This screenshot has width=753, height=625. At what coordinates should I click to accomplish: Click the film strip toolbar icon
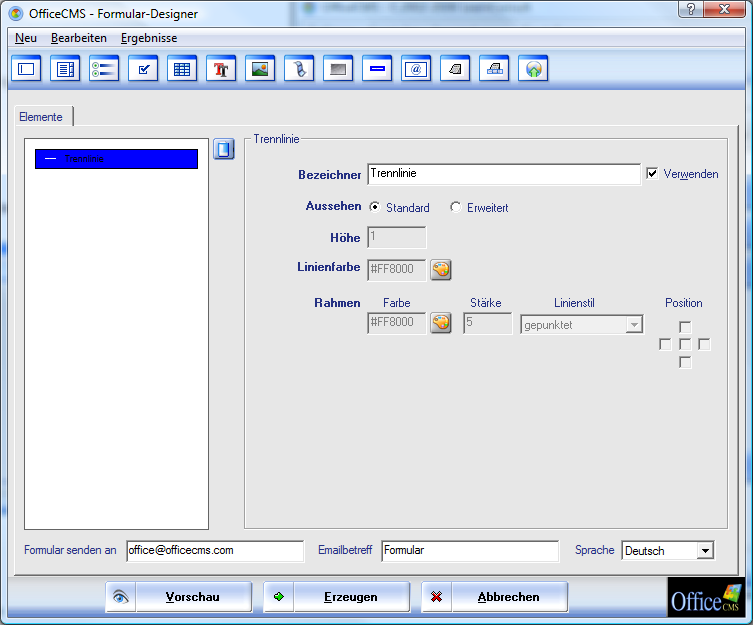[299, 69]
